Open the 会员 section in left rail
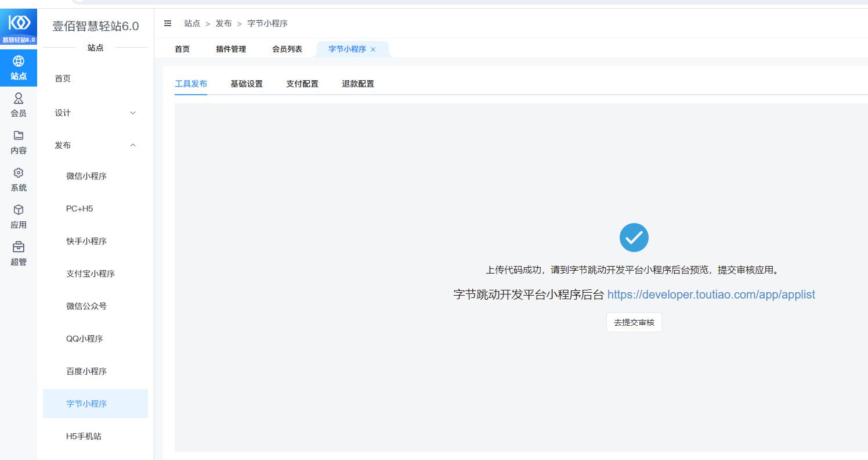 pyautogui.click(x=19, y=105)
